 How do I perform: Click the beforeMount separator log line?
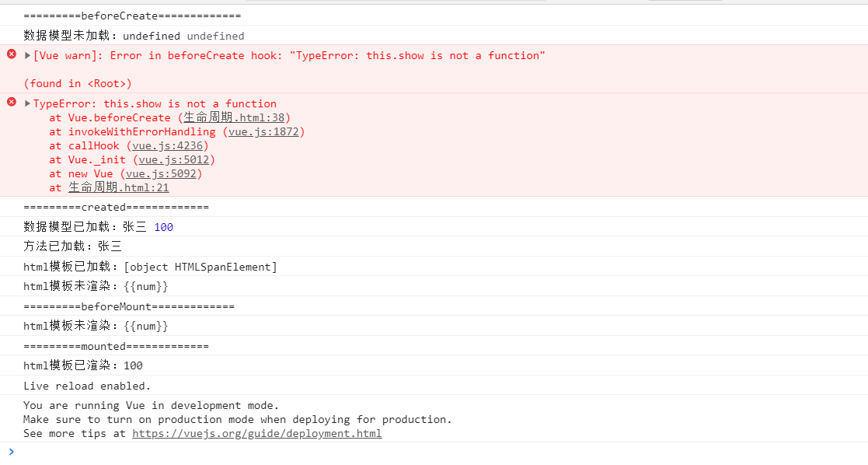[129, 306]
